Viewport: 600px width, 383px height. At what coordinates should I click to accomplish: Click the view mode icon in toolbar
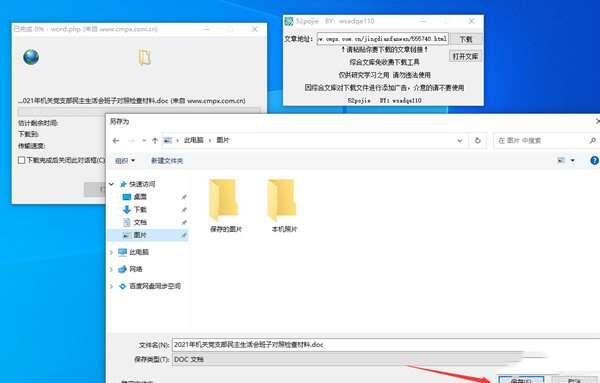tap(561, 160)
